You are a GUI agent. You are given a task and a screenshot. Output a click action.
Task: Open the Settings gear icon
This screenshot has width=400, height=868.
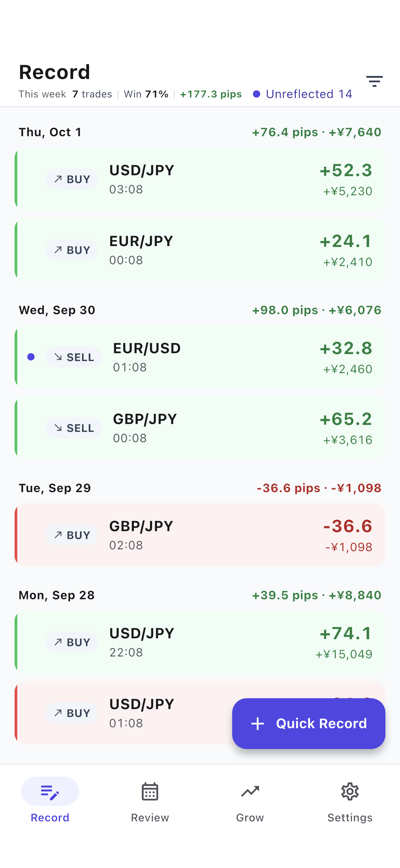tap(350, 791)
